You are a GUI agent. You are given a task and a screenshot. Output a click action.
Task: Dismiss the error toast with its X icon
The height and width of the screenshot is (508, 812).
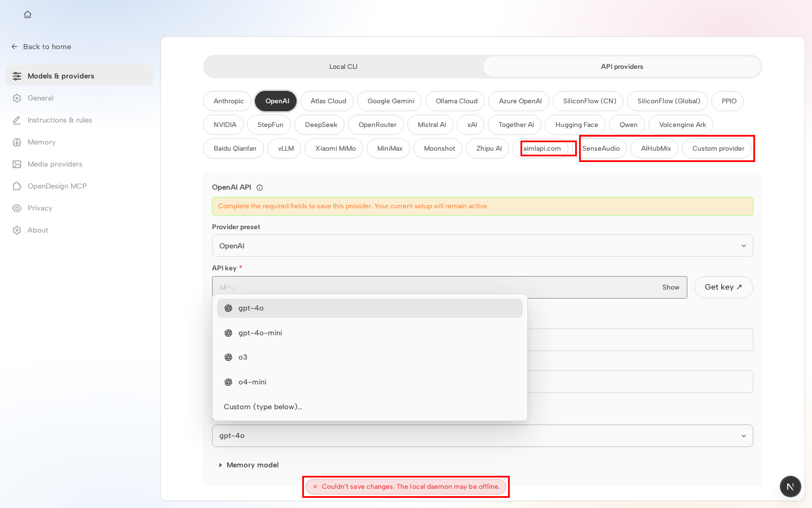pyautogui.click(x=315, y=487)
